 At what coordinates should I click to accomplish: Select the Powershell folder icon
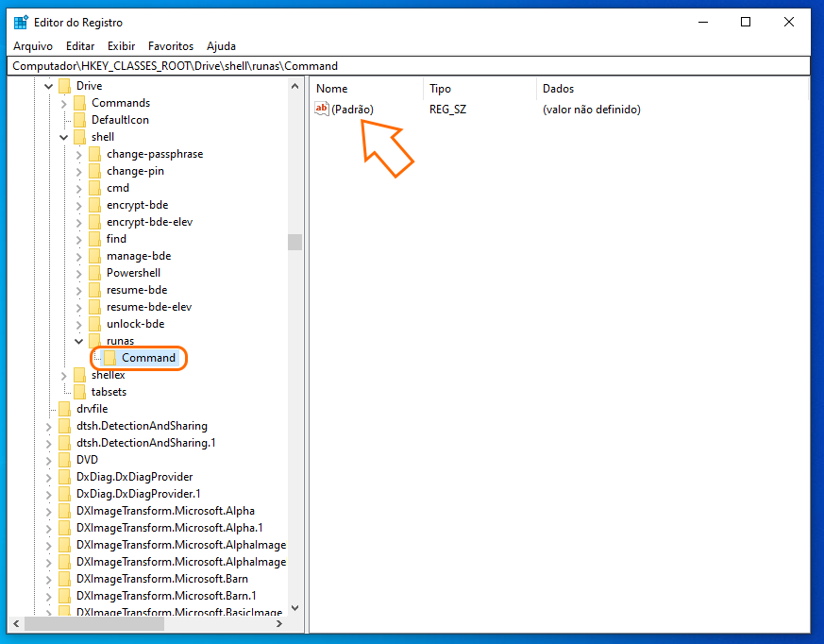94,273
